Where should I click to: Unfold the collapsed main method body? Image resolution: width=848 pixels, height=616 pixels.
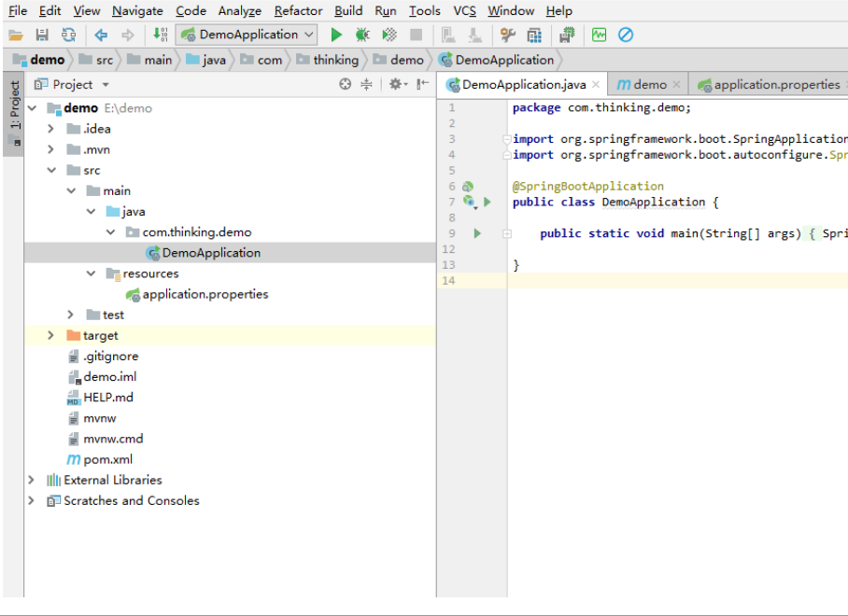point(507,233)
